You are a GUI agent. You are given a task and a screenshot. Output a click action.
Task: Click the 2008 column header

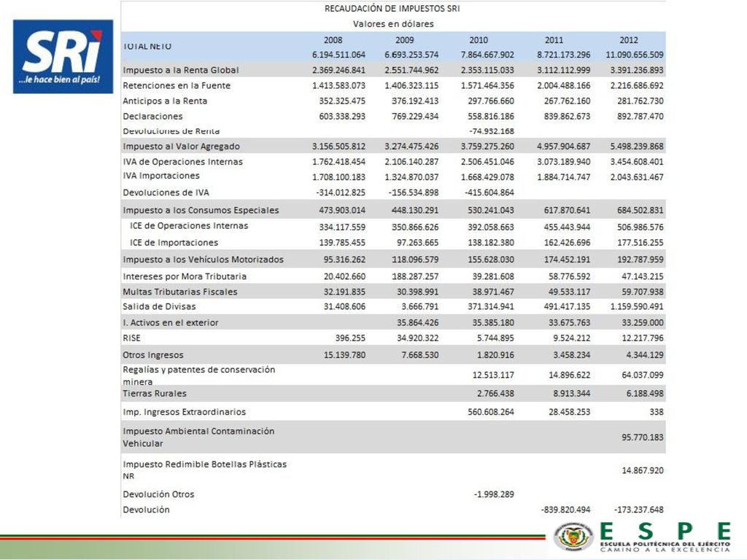[333, 41]
